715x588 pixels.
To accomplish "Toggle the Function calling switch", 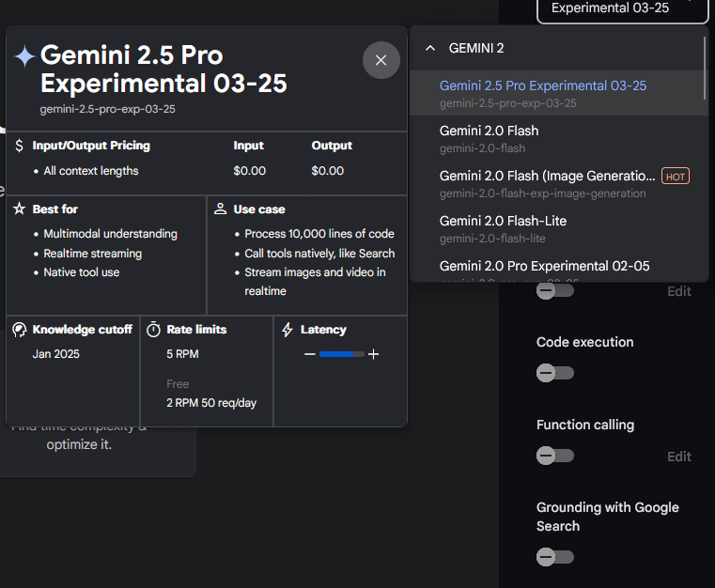I will pos(555,456).
